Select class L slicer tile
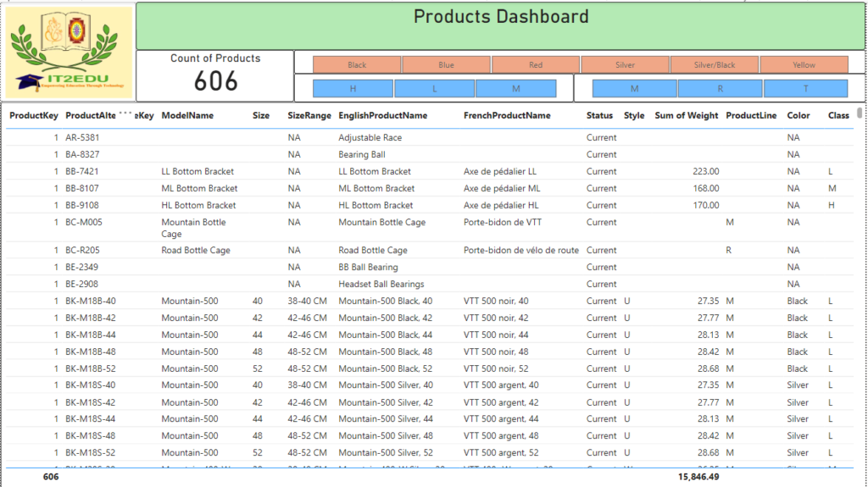 [434, 89]
